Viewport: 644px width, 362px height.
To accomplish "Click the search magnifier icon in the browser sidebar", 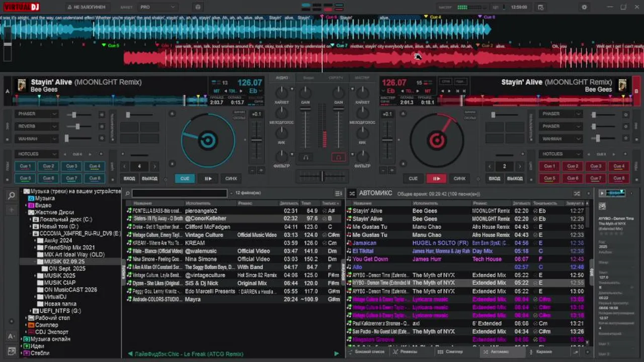I will (11, 196).
